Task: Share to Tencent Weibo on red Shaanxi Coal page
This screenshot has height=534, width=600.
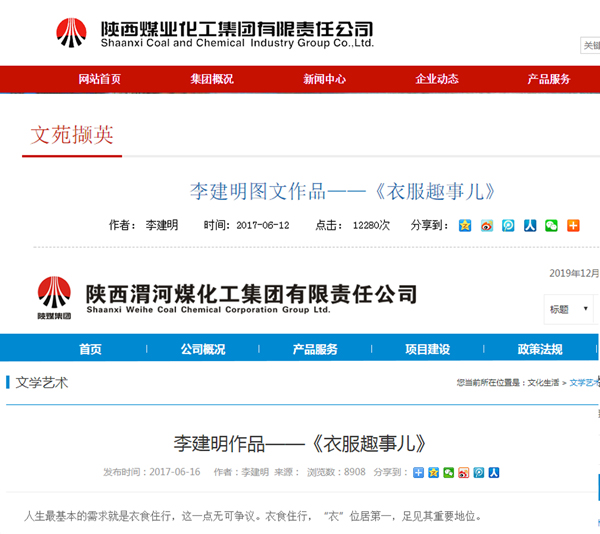Action: pyautogui.click(x=508, y=225)
